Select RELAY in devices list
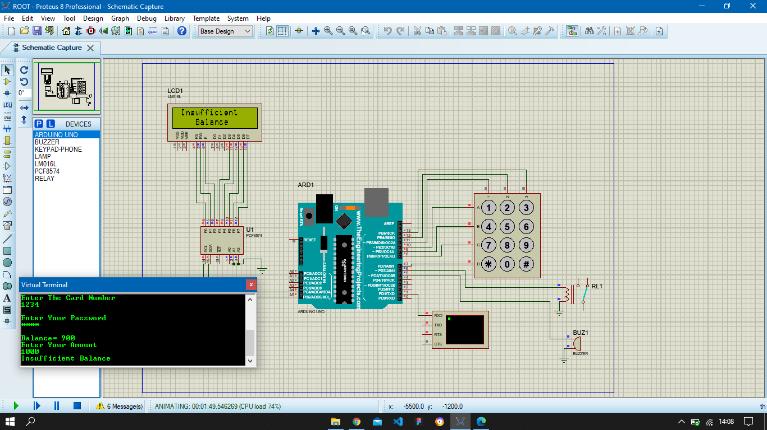 (x=44, y=178)
